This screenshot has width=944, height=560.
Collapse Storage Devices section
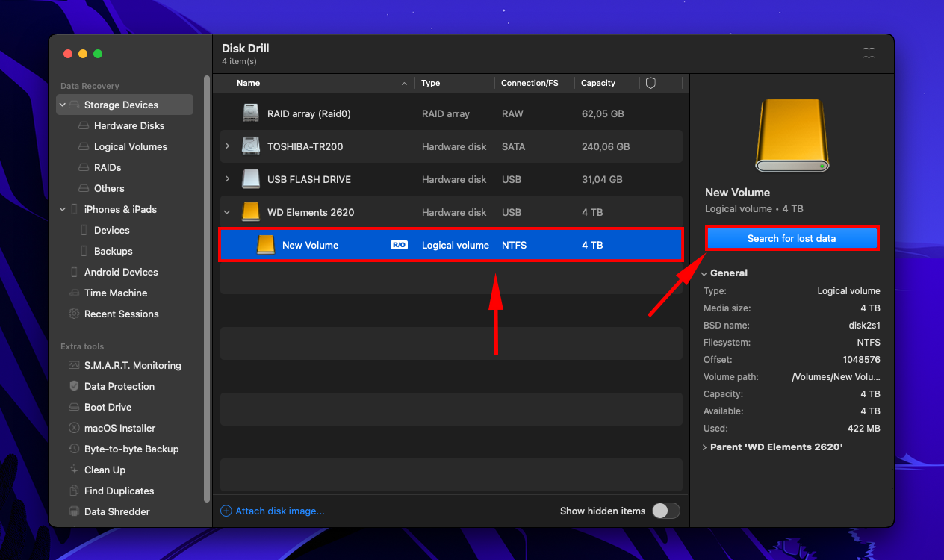[63, 105]
